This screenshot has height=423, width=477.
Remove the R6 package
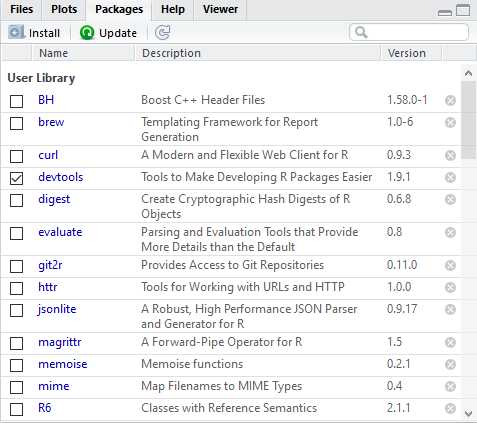click(x=450, y=408)
